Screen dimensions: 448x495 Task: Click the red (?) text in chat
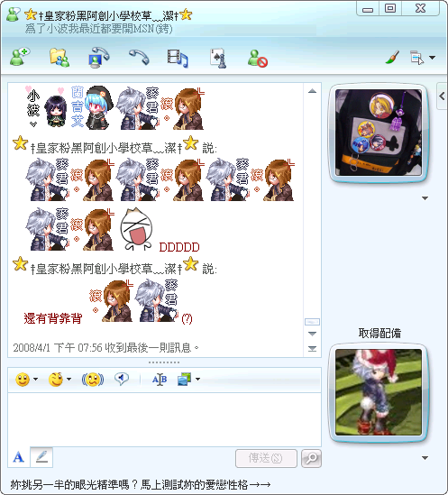click(187, 318)
